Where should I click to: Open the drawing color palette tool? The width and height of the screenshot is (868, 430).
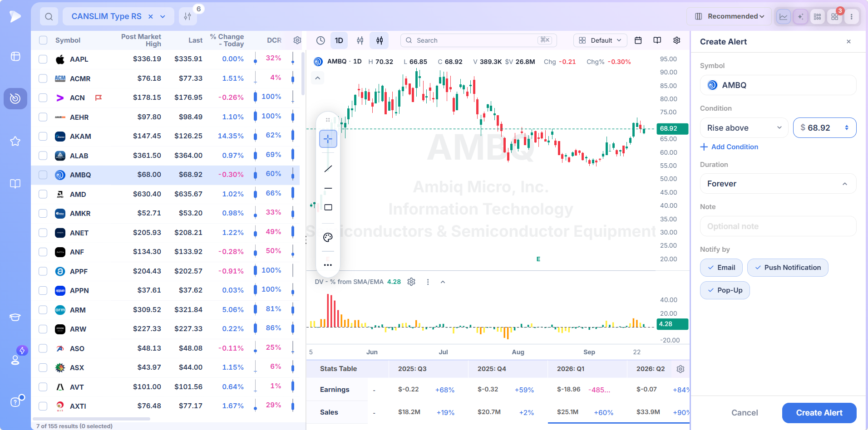click(328, 237)
